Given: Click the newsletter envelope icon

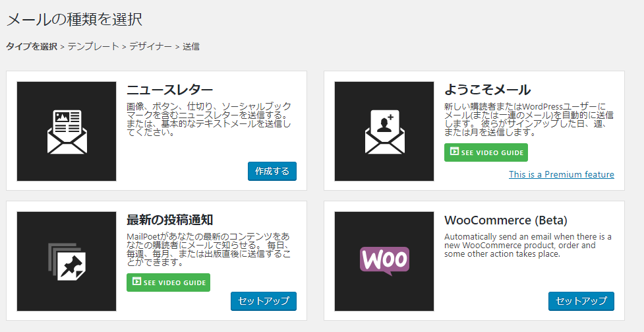Looking at the screenshot, I should [66, 131].
